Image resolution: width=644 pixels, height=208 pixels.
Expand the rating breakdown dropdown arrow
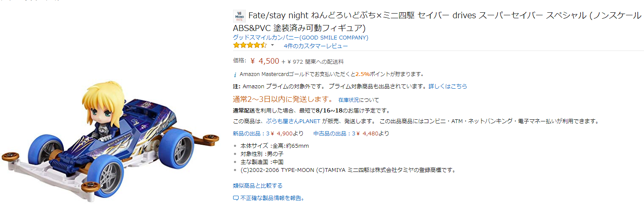pyautogui.click(x=272, y=45)
